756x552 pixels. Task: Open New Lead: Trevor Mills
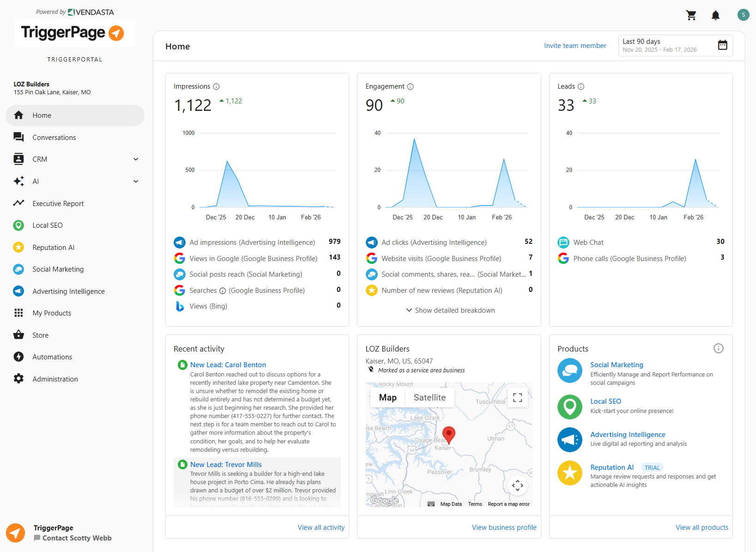point(226,465)
